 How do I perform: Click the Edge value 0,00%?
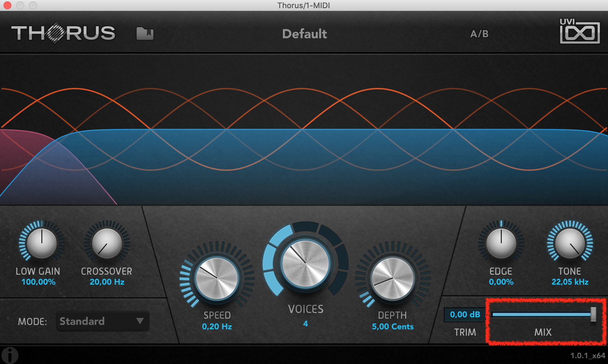tap(501, 282)
